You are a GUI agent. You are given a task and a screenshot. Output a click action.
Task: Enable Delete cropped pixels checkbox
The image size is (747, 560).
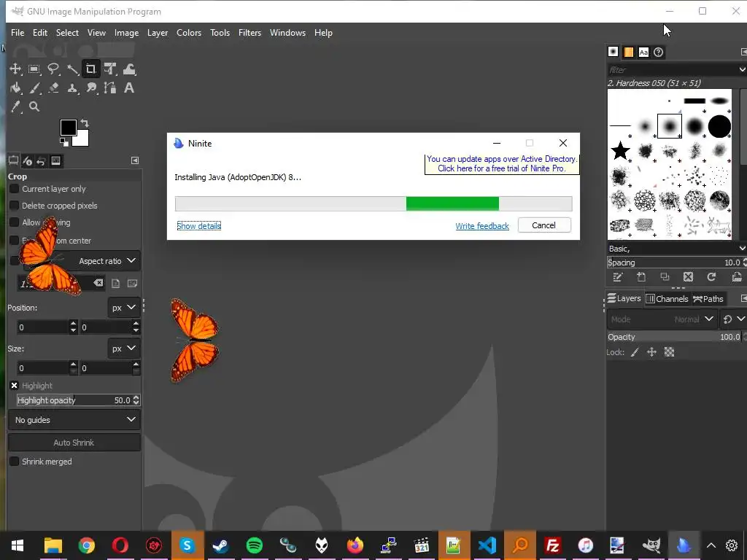tap(15, 206)
